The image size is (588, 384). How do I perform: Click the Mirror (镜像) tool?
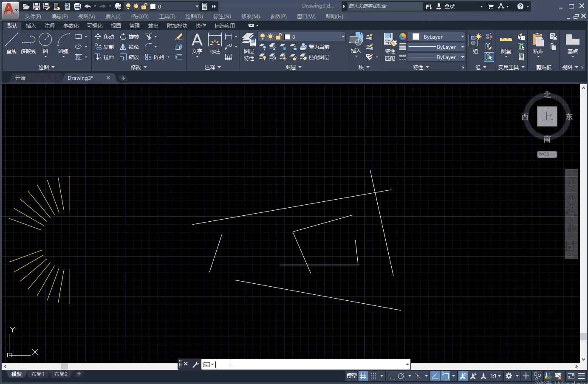point(129,47)
